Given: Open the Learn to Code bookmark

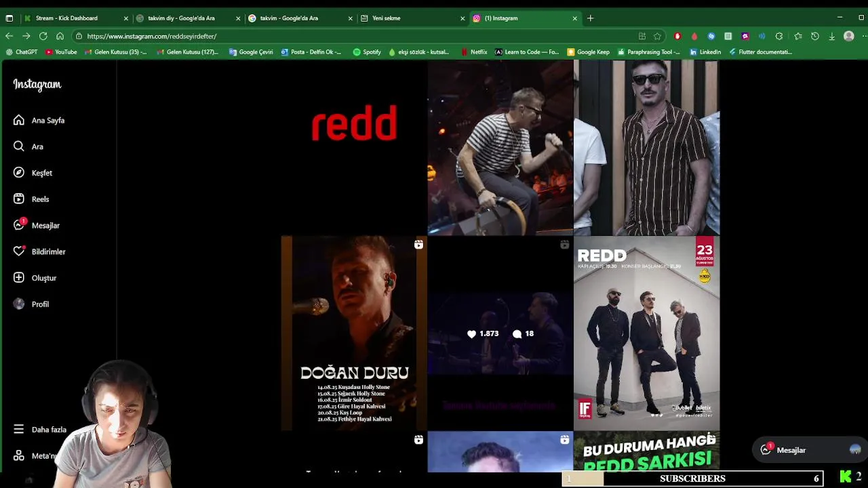Looking at the screenshot, I should coord(527,52).
